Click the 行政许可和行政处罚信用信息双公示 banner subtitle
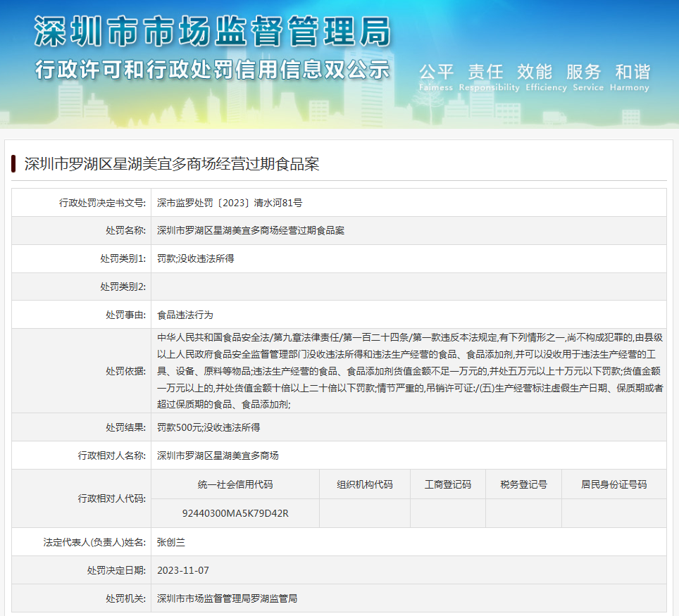The width and height of the screenshot is (679, 616). click(211, 70)
